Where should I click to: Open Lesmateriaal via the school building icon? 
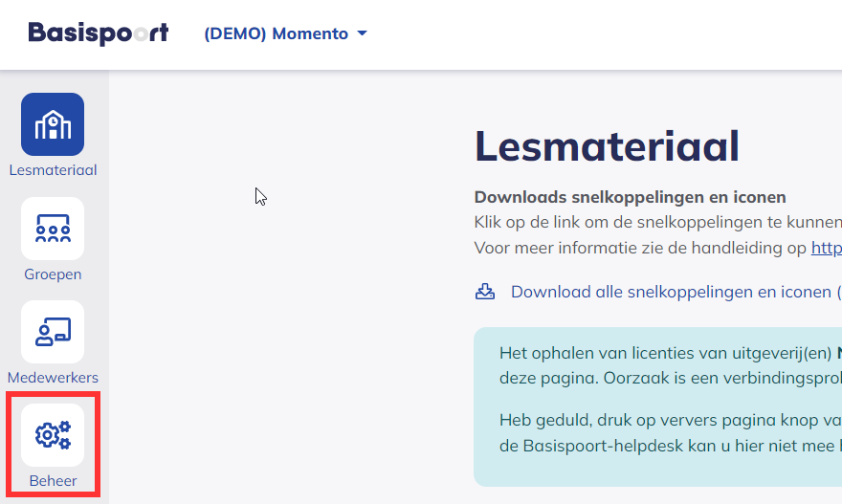[x=53, y=124]
